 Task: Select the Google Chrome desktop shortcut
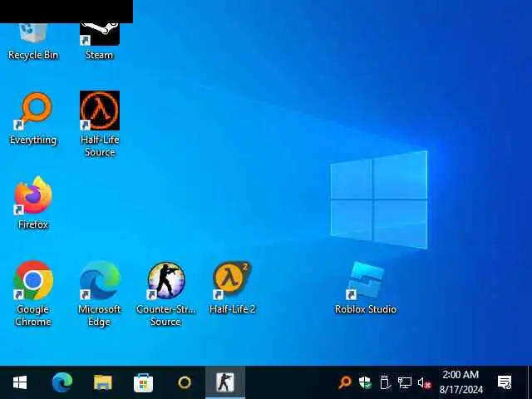pyautogui.click(x=33, y=293)
